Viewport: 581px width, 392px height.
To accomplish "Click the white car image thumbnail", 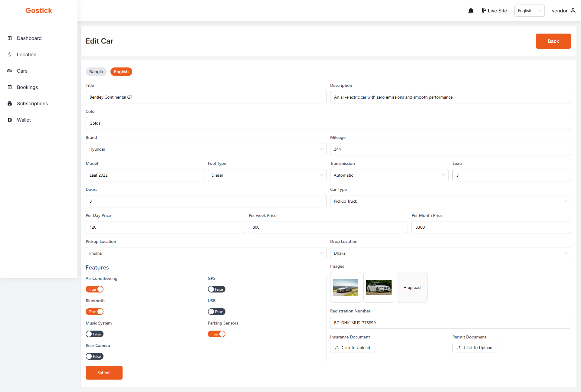I will [379, 287].
